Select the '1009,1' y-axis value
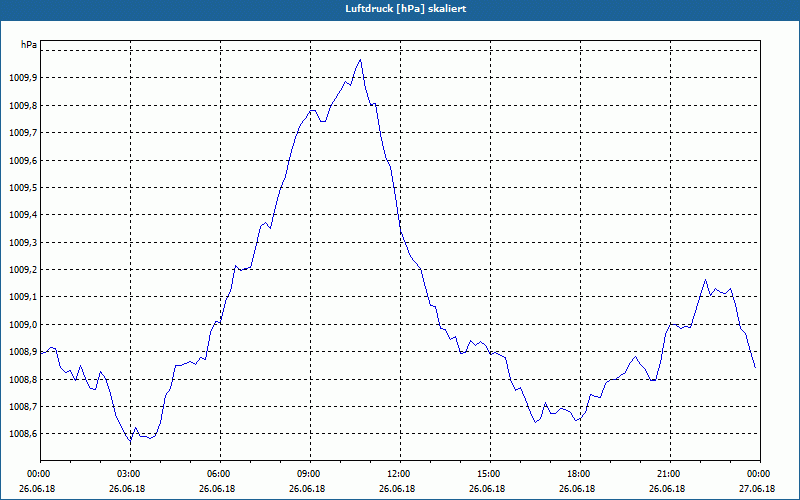 point(23,296)
